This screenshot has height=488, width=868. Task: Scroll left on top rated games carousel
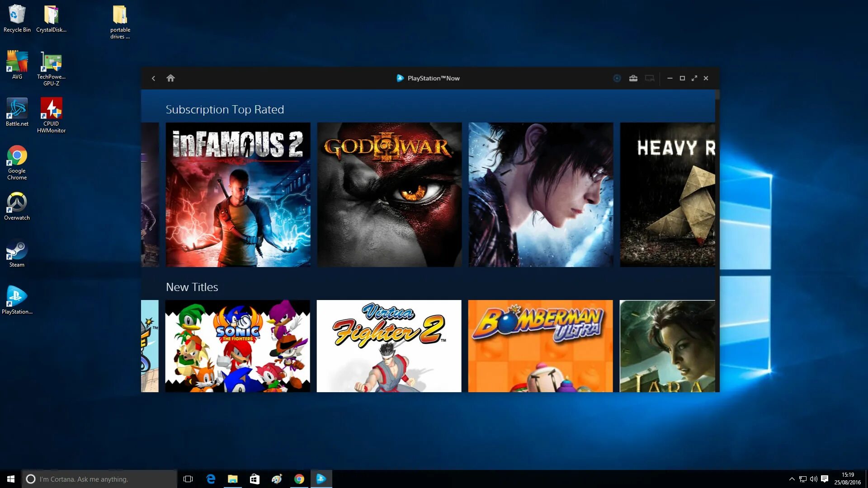pyautogui.click(x=150, y=195)
